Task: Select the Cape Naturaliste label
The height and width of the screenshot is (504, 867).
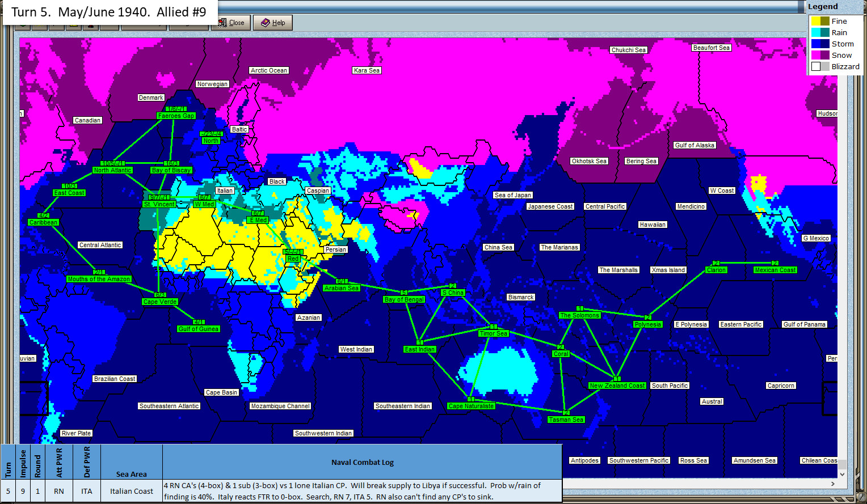Action: point(472,406)
